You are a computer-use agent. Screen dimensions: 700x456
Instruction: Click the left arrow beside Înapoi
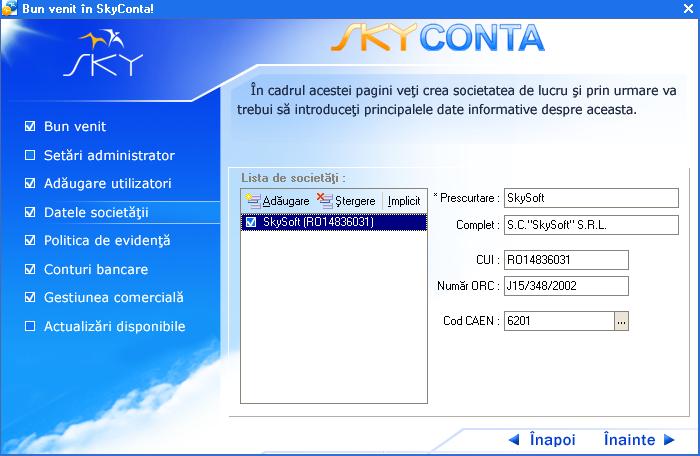point(514,440)
